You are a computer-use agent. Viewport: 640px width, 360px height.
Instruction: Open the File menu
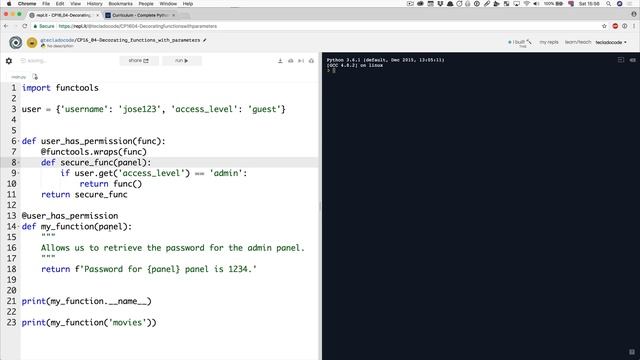(x=46, y=4)
